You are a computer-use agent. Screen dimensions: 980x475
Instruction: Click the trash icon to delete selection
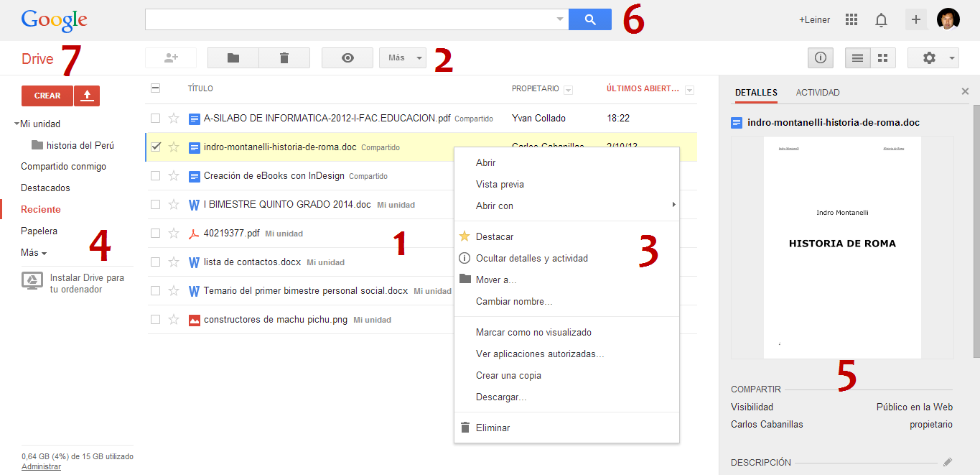284,57
